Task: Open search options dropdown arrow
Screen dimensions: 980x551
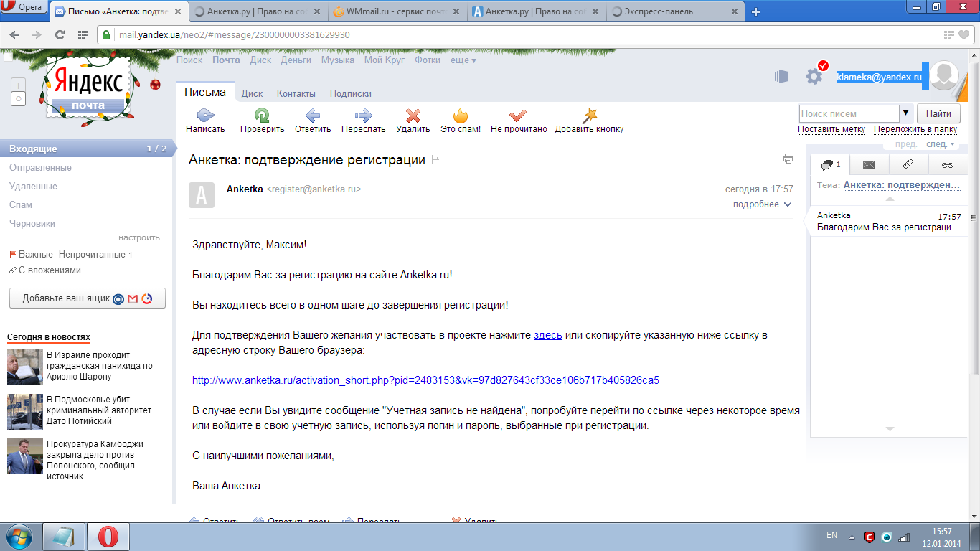Action: [906, 113]
